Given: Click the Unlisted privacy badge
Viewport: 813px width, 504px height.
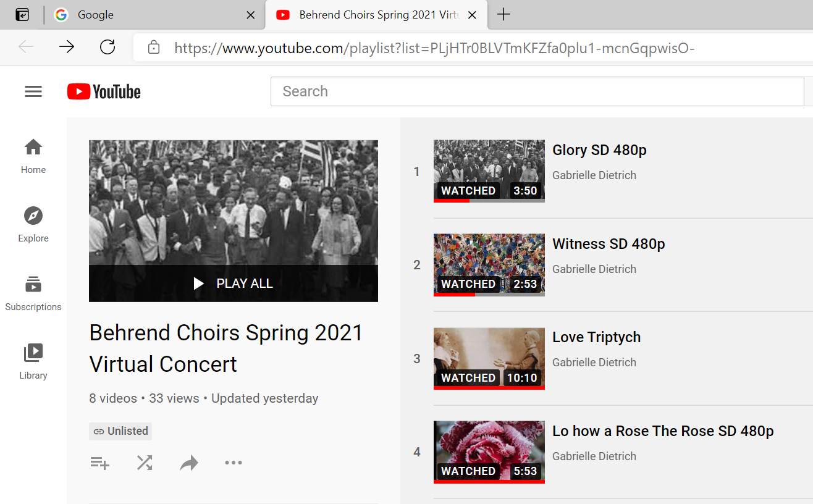Looking at the screenshot, I should pos(120,431).
